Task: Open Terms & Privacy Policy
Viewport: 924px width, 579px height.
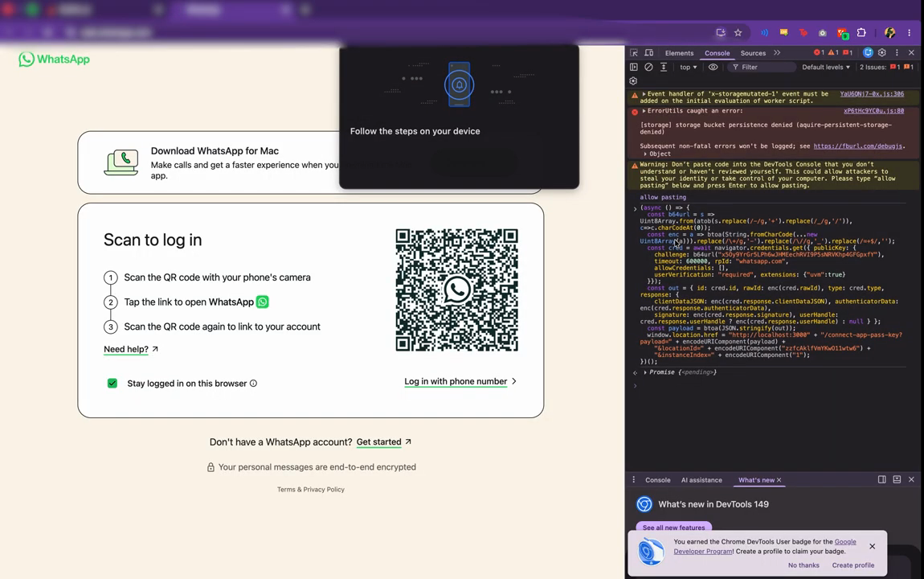Action: click(311, 490)
